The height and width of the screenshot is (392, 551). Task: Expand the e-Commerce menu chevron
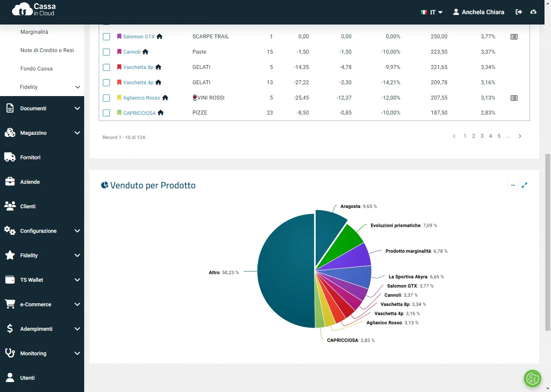(77, 304)
